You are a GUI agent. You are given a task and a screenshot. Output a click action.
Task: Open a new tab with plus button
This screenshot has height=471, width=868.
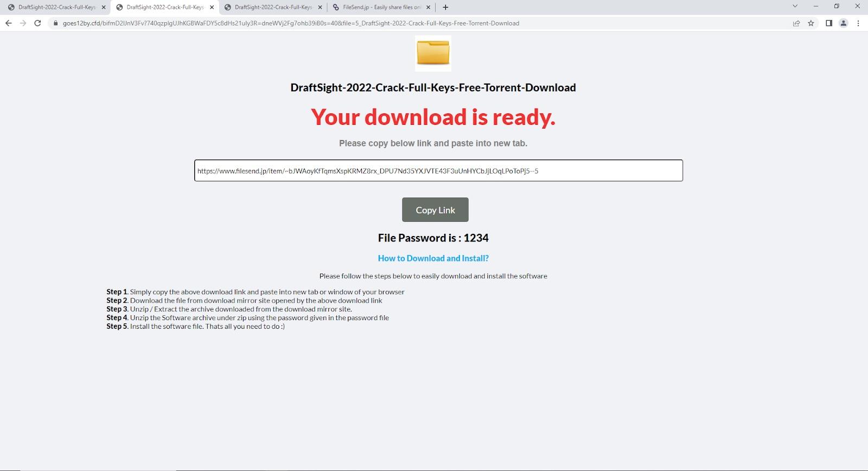coord(445,7)
